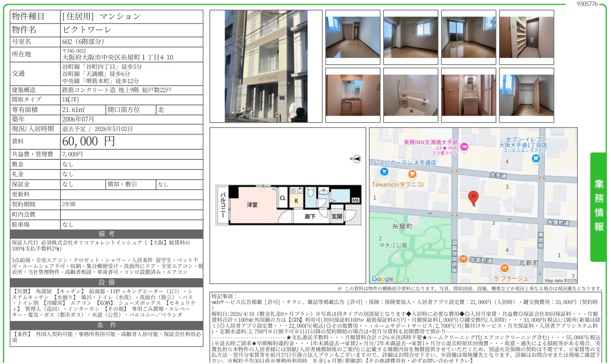This screenshot has height=364, width=611.
Task: Click the north compass arrow on floor plan
Action: click(x=357, y=159)
